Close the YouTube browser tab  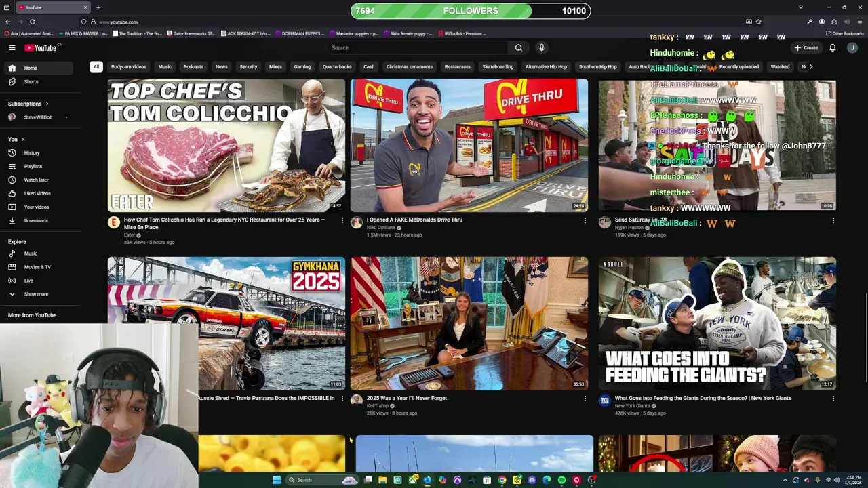tap(85, 7)
